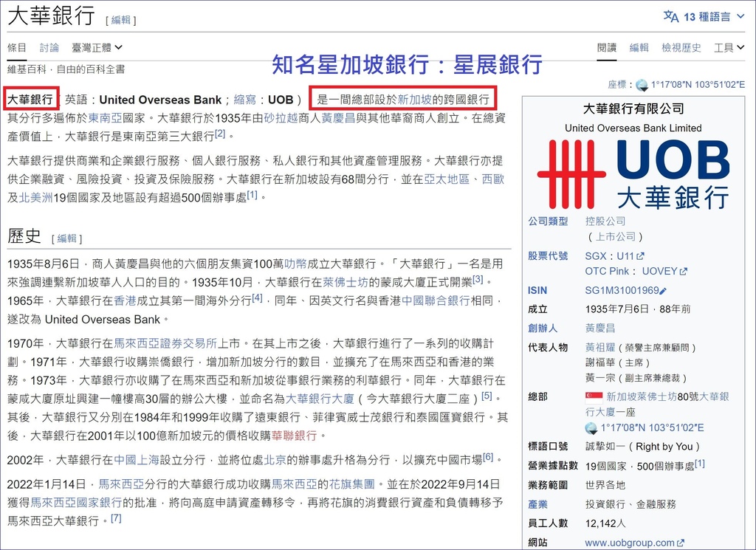This screenshot has width=756, height=550.
Task: Select the 閱讀 read tab
Action: (x=607, y=48)
